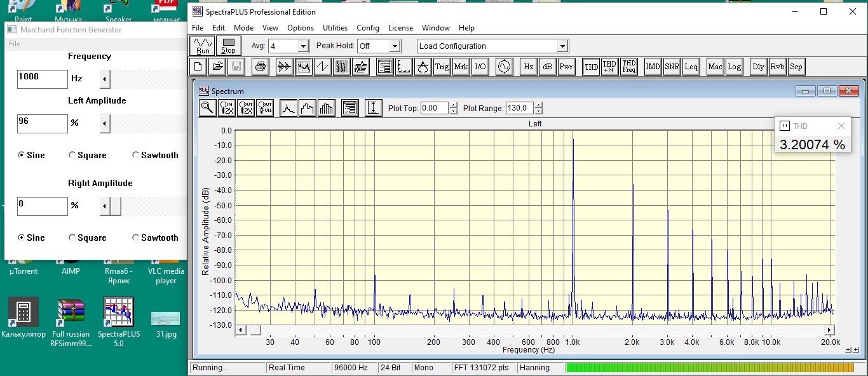
Task: Open a file with the folder icon
Action: (217, 67)
